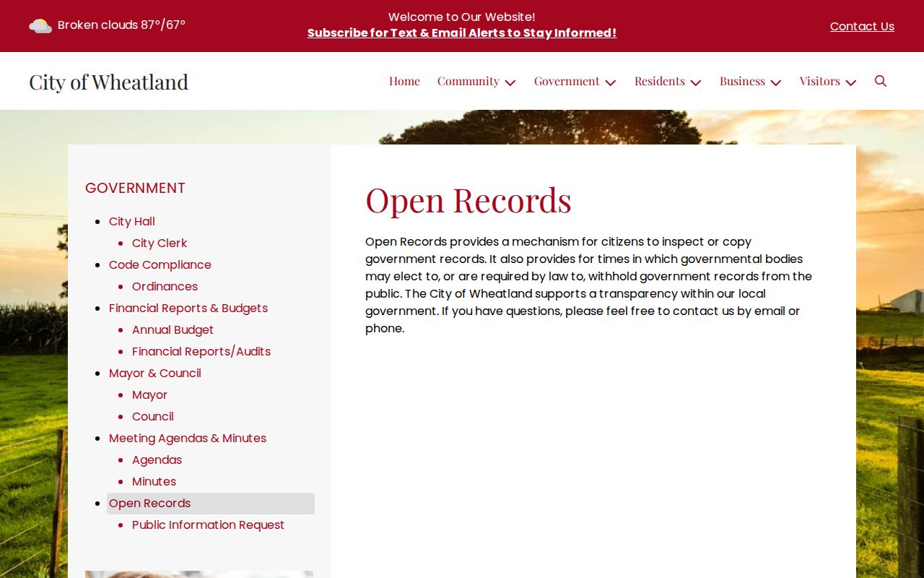Open the Government nav item

[567, 81]
